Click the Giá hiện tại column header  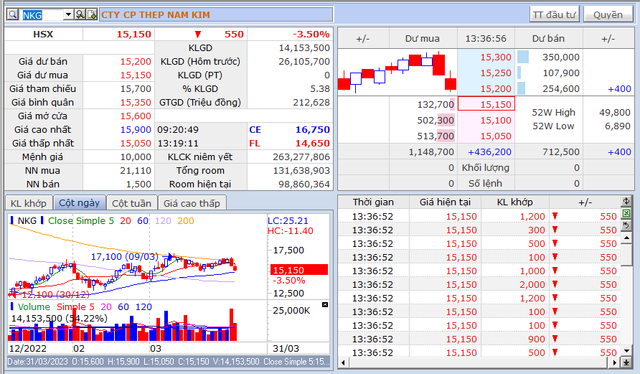(445, 202)
